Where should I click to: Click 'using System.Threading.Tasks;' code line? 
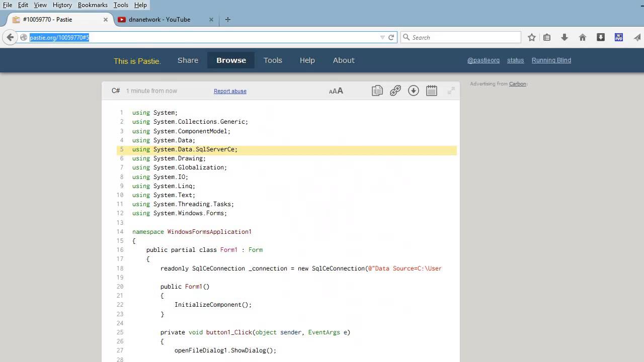click(x=183, y=204)
